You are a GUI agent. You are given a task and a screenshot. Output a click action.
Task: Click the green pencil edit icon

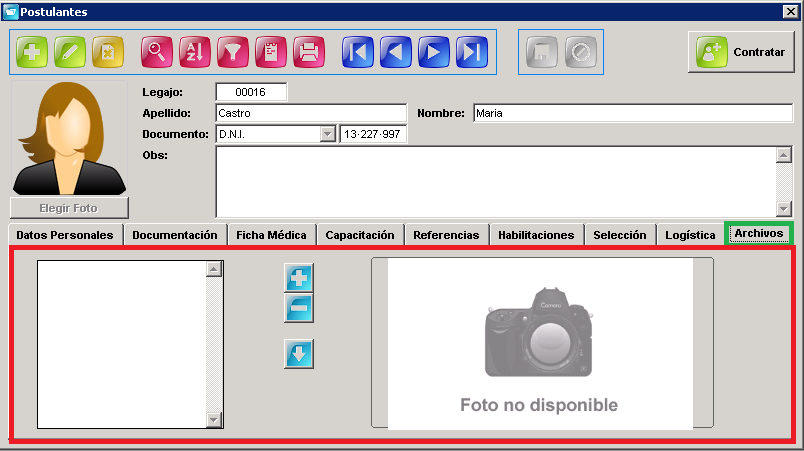70,52
